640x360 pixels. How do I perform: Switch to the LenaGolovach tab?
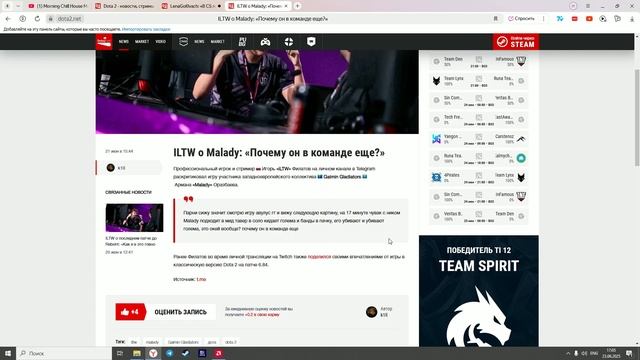click(x=191, y=6)
